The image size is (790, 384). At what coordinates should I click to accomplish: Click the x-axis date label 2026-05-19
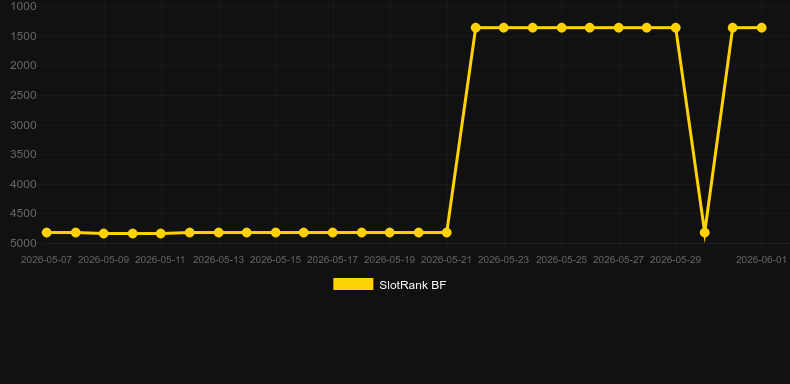[x=389, y=260]
